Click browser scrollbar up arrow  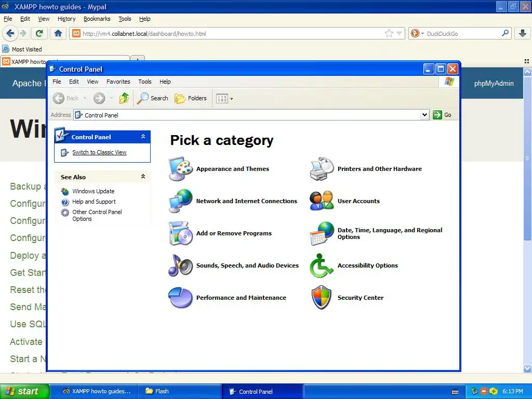coord(527,72)
